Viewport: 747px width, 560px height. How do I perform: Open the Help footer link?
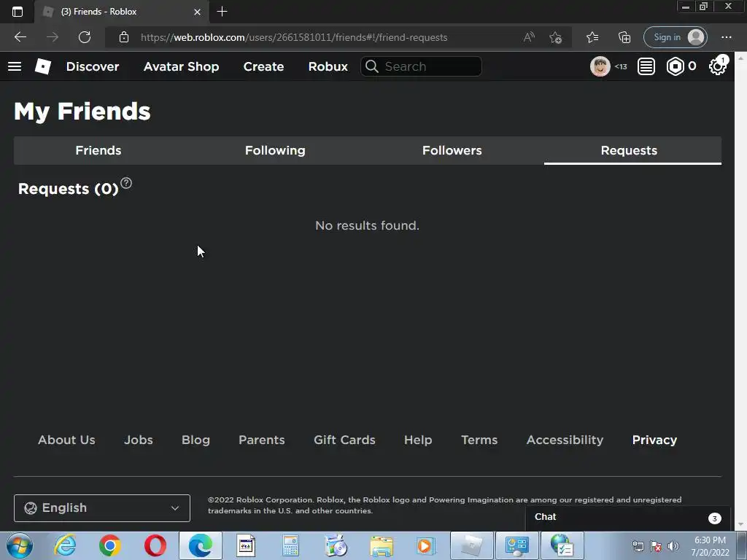pyautogui.click(x=418, y=440)
